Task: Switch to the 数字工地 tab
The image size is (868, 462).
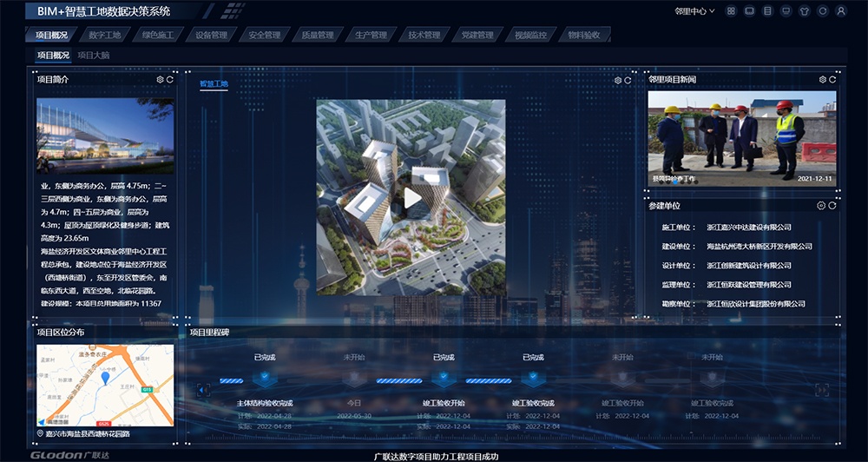Action: coord(105,36)
